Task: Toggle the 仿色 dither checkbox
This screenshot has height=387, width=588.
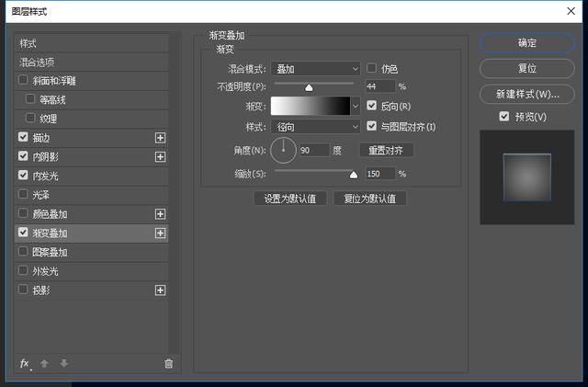Action: (371, 68)
